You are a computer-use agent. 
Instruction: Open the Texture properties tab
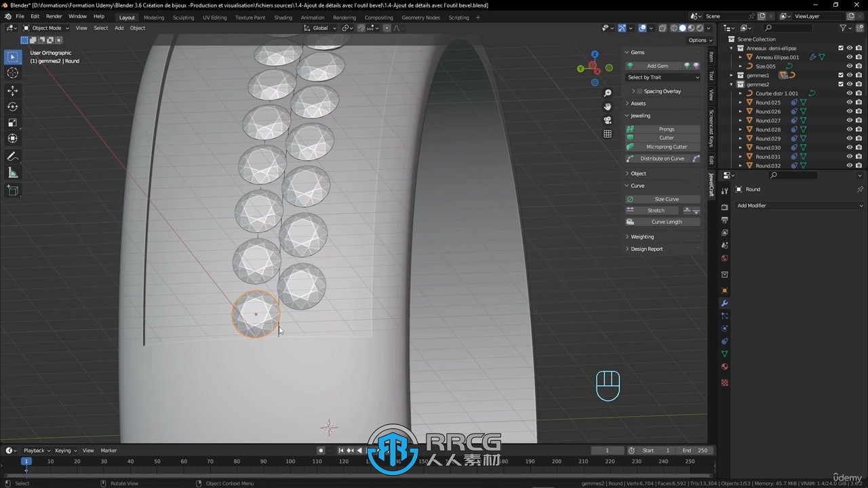724,383
